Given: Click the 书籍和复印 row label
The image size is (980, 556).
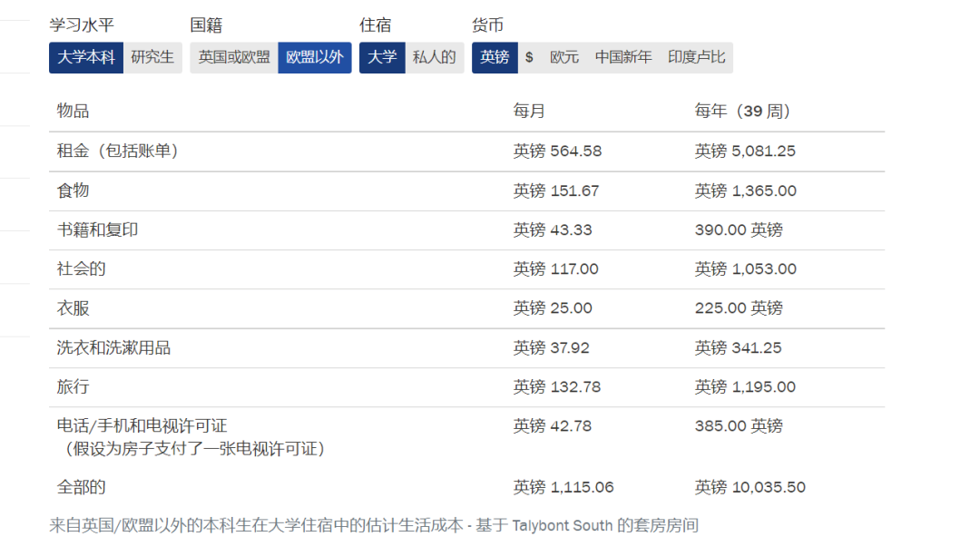Looking at the screenshot, I should point(98,230).
